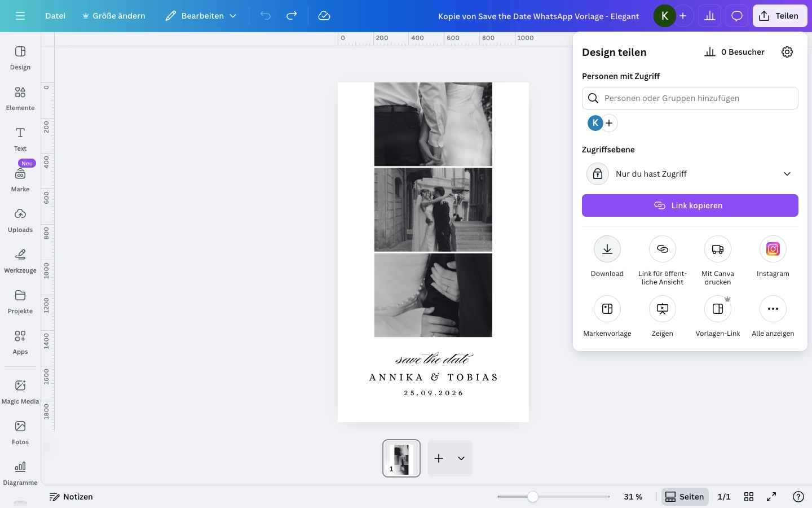Check cloud save status icon

[324, 16]
